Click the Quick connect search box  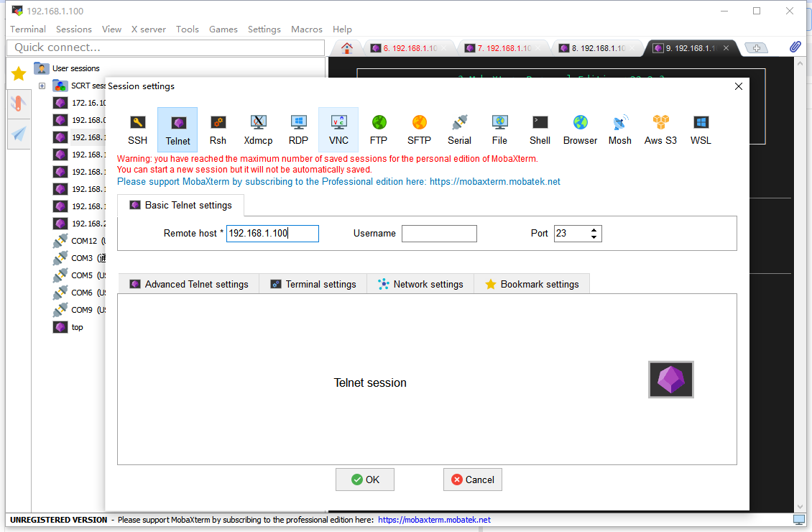pos(166,47)
